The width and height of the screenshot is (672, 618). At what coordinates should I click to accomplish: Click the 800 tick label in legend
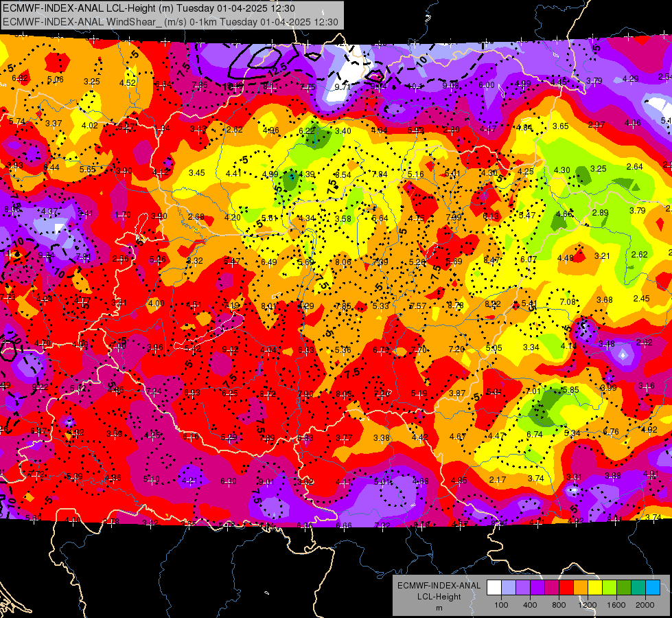(559, 605)
